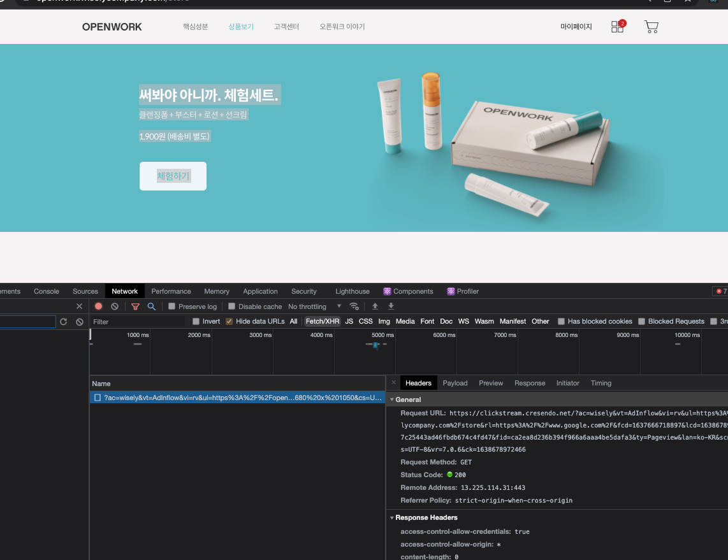728x560 pixels.
Task: Check Blocked Requests option
Action: click(x=642, y=321)
